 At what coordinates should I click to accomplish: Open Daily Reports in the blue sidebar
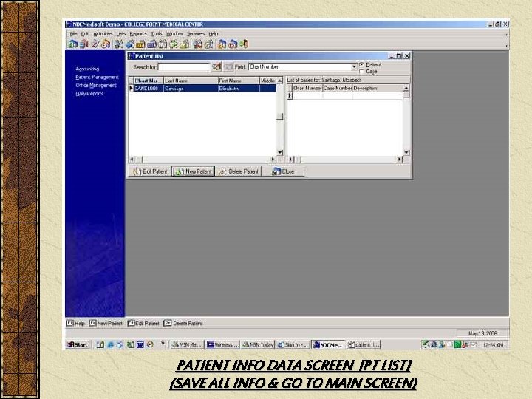pos(89,94)
